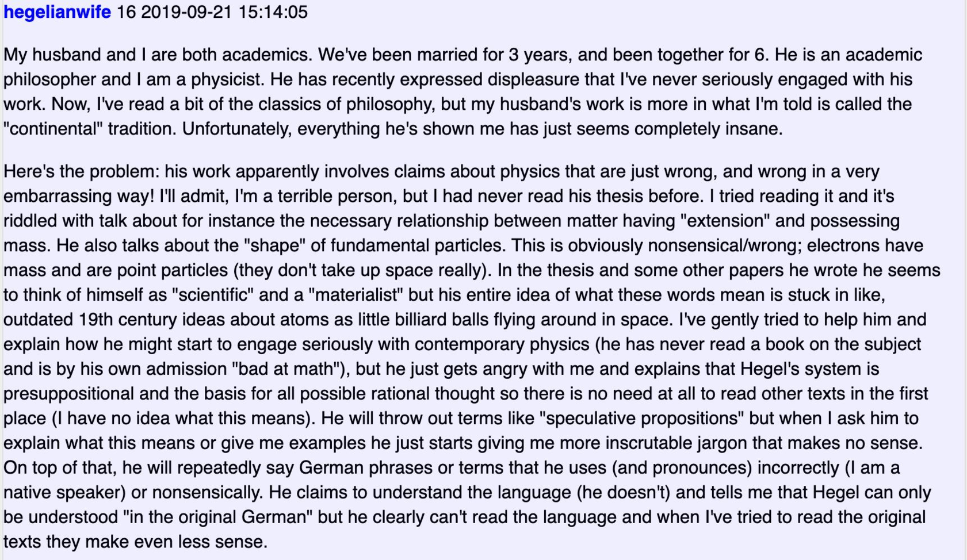Click the 2019-09-21 15:14:05 post timestamp
This screenshot has width=967, height=560.
point(224,12)
